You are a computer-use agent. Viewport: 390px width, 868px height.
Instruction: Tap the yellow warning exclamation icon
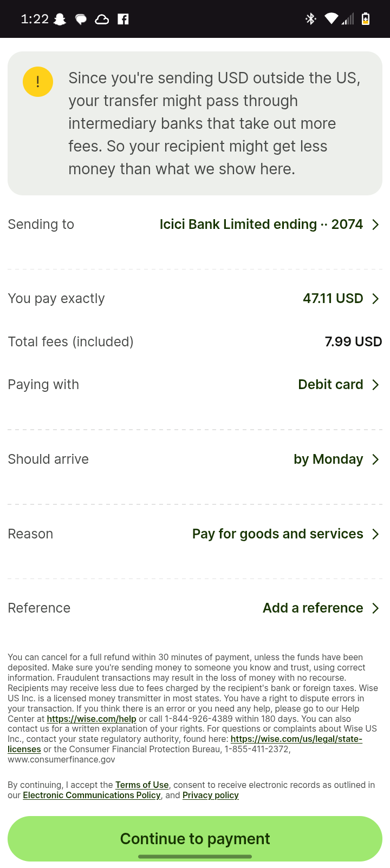pos(38,82)
